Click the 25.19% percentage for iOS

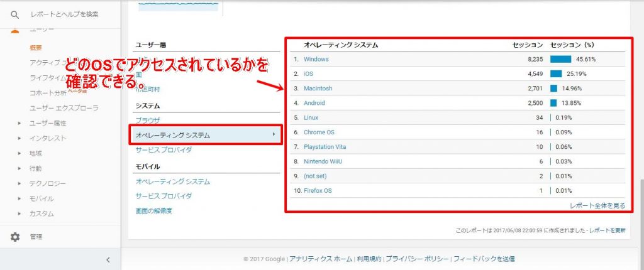pos(576,74)
